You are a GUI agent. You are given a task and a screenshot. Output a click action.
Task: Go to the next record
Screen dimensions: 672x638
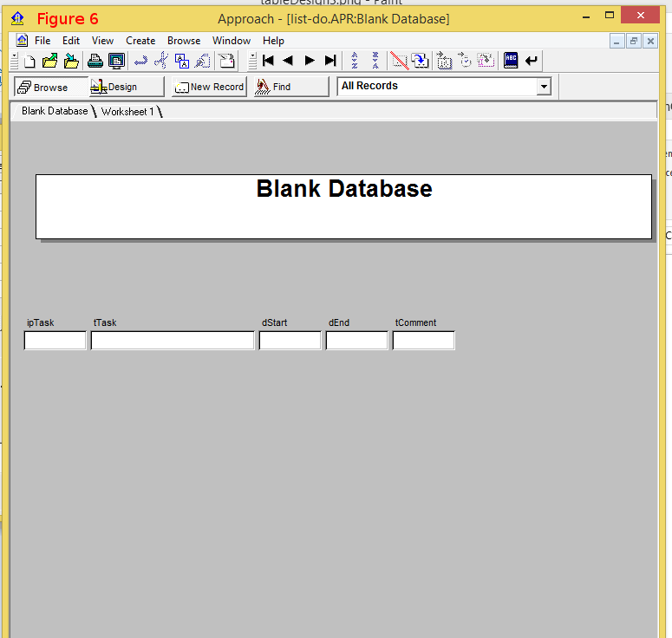pyautogui.click(x=310, y=61)
